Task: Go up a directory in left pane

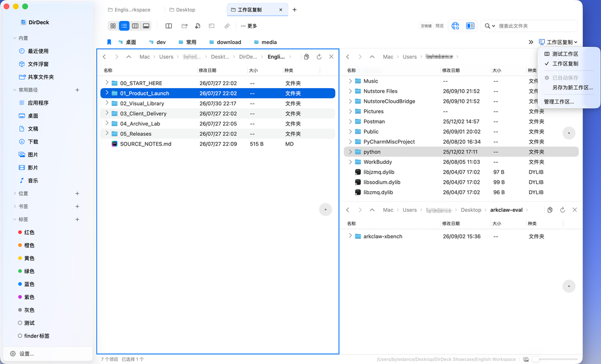Action: (129, 57)
